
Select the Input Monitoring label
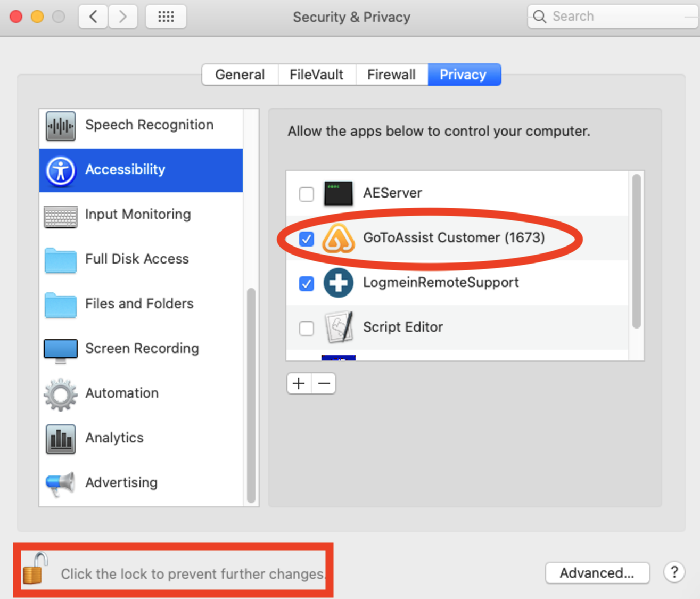pos(138,214)
